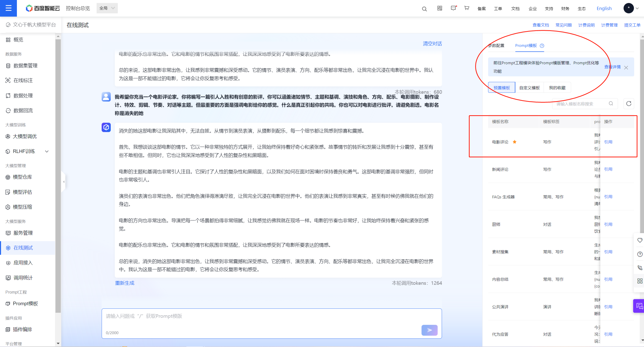
Task: Open the top bar search icon
Action: [x=424, y=9]
